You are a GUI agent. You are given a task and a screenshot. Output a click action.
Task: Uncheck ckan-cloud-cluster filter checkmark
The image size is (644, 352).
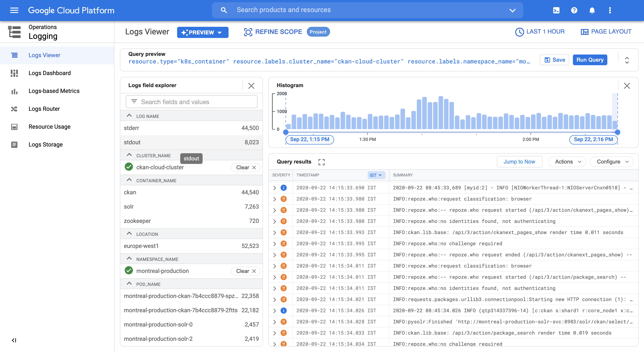pyautogui.click(x=129, y=167)
